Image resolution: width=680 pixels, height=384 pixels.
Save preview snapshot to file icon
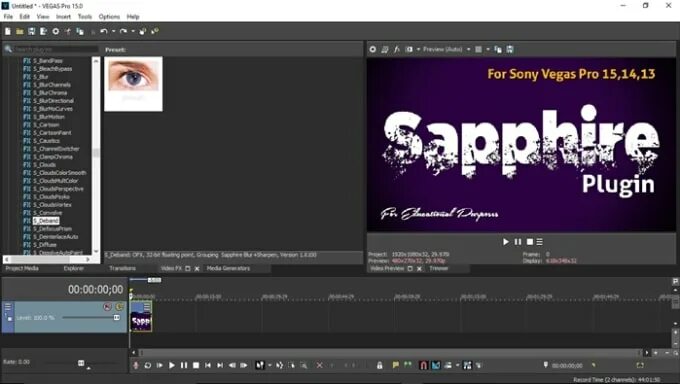pos(510,49)
